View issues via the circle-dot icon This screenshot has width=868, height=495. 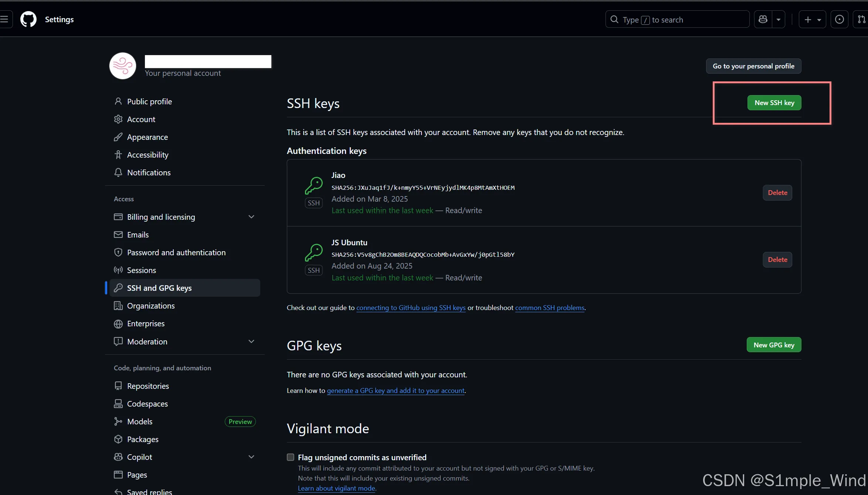pyautogui.click(x=840, y=19)
